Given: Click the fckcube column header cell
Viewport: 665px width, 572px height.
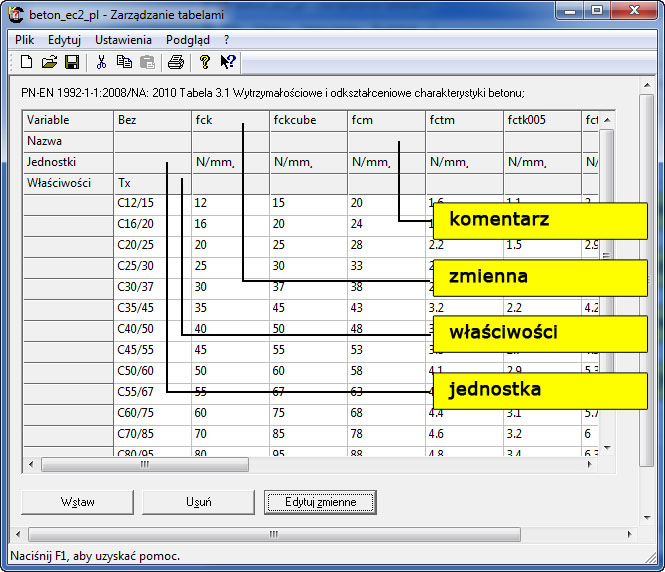Looking at the screenshot, I should pyautogui.click(x=308, y=120).
